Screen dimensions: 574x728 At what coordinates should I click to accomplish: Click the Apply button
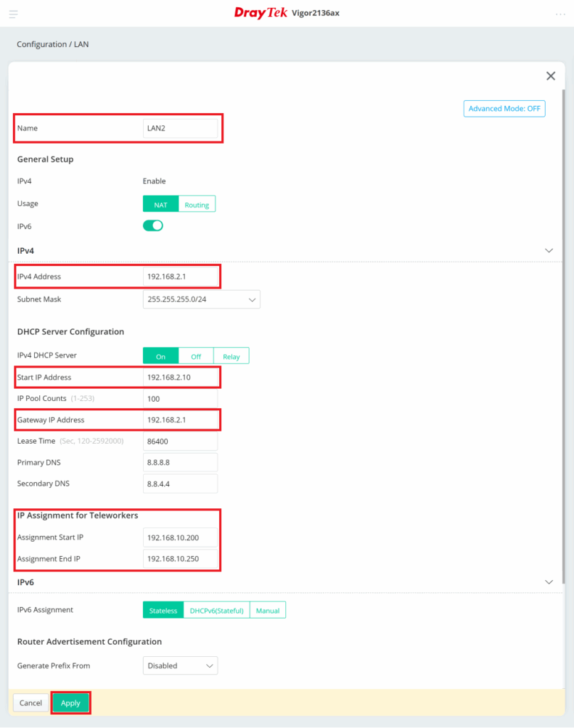70,703
